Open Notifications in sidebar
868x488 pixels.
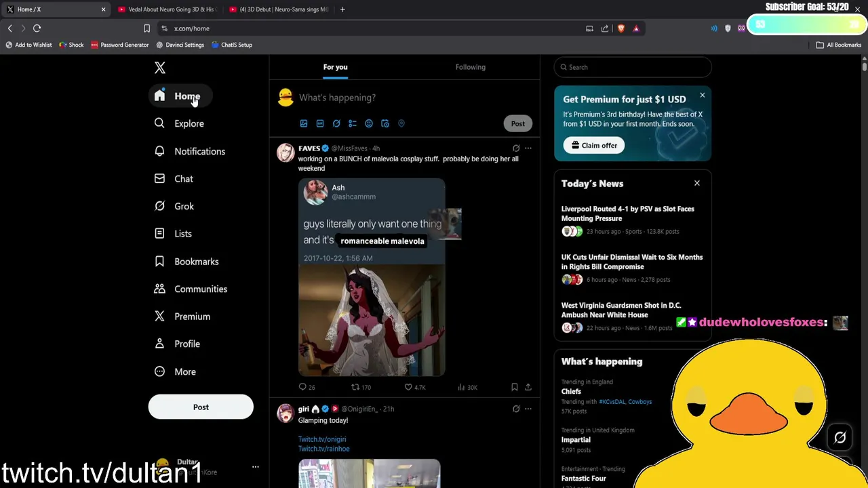190,151
